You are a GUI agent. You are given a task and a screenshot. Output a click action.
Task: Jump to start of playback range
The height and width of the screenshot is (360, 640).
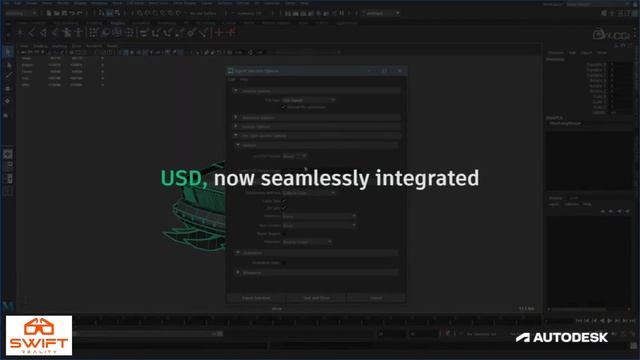[579, 321]
